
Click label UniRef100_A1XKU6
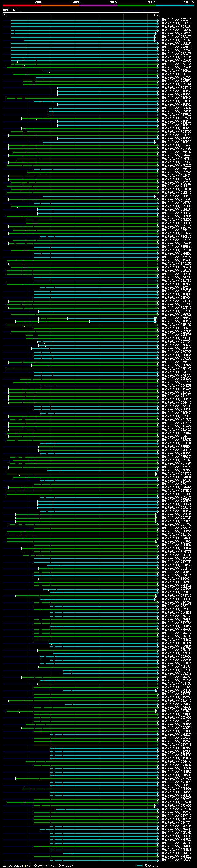[177, 111]
